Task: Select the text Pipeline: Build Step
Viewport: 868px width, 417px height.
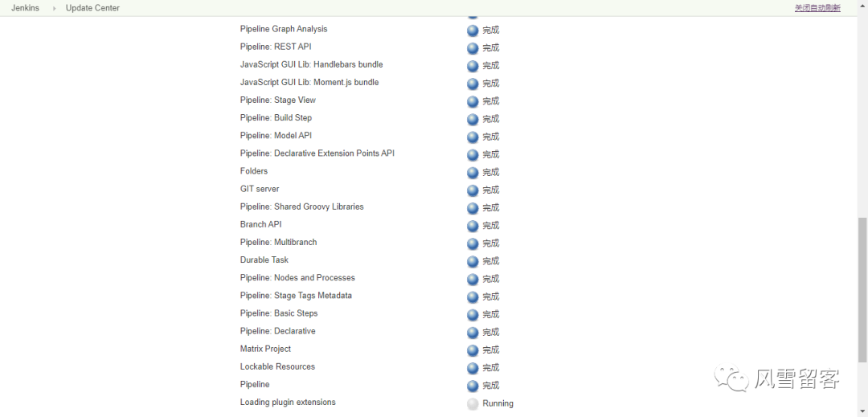Action: click(276, 118)
